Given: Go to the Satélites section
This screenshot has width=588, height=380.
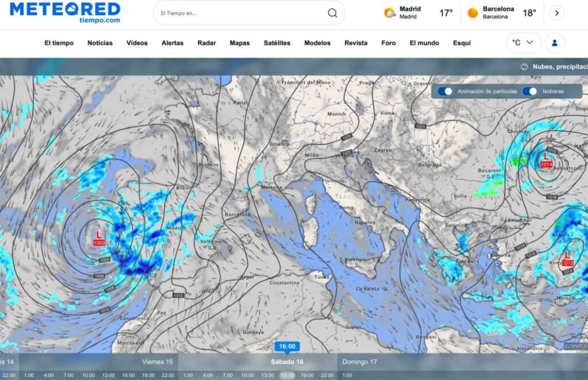Looking at the screenshot, I should click(277, 43).
